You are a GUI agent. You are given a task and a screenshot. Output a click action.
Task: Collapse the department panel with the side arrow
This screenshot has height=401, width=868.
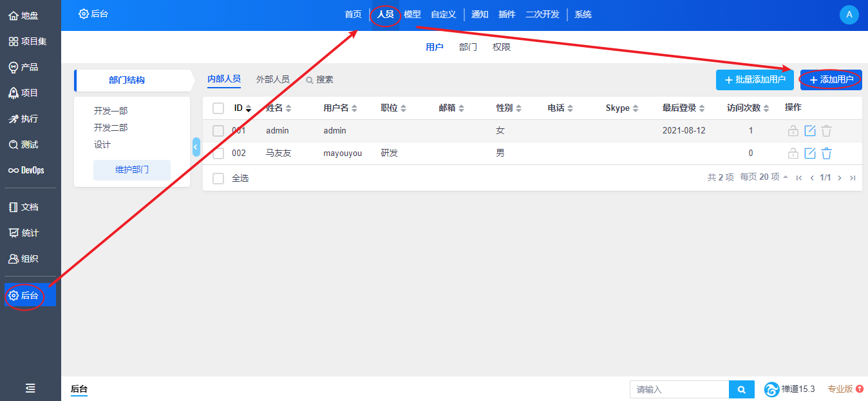196,147
